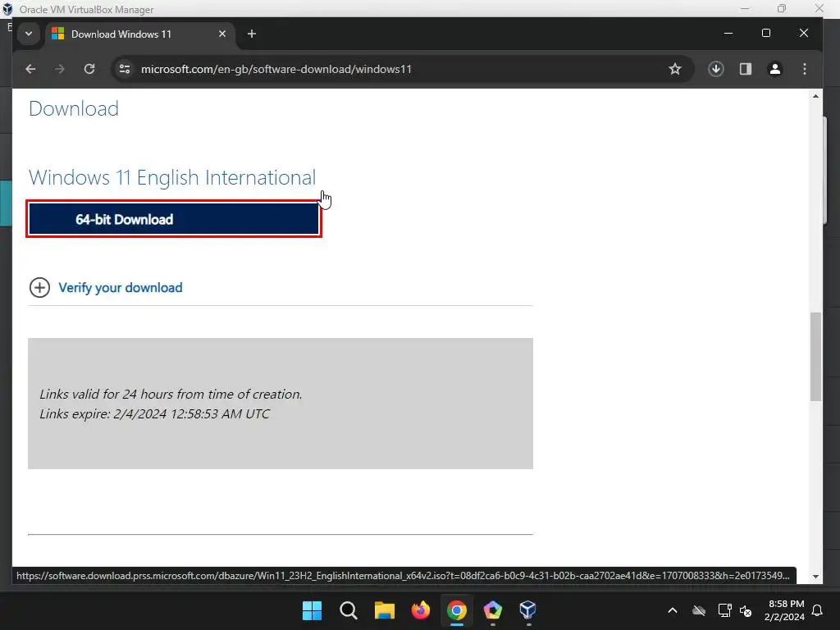Click the 64-bit Download button

174,219
